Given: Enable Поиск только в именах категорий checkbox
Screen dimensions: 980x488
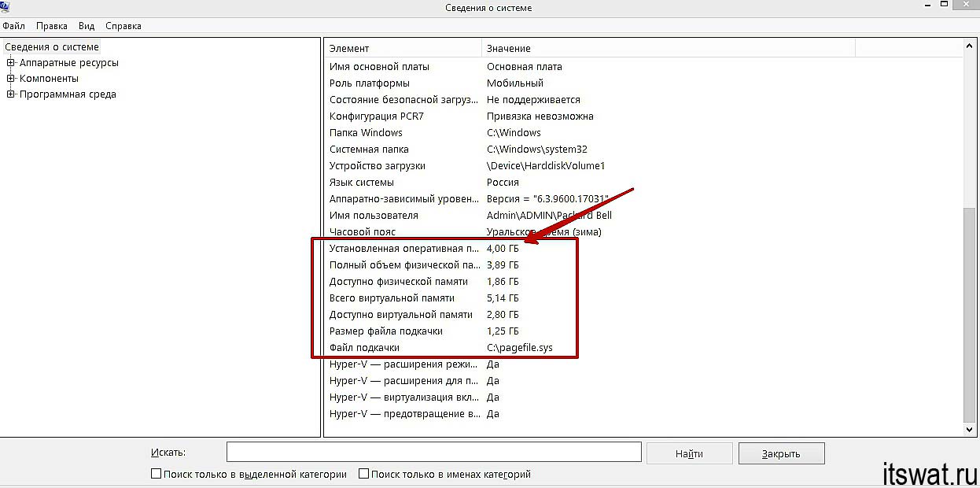Looking at the screenshot, I should (x=363, y=474).
